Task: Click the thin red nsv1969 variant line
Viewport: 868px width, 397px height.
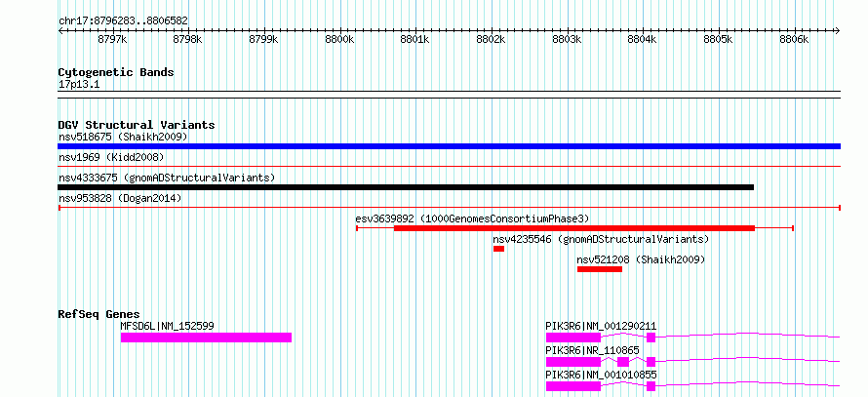Action: tap(449, 166)
